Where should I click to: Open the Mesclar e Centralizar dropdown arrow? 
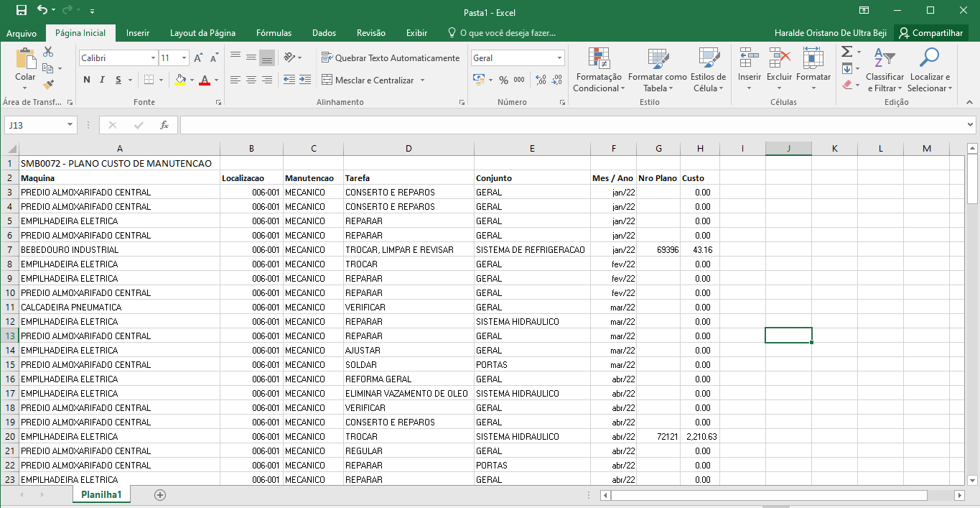(422, 80)
